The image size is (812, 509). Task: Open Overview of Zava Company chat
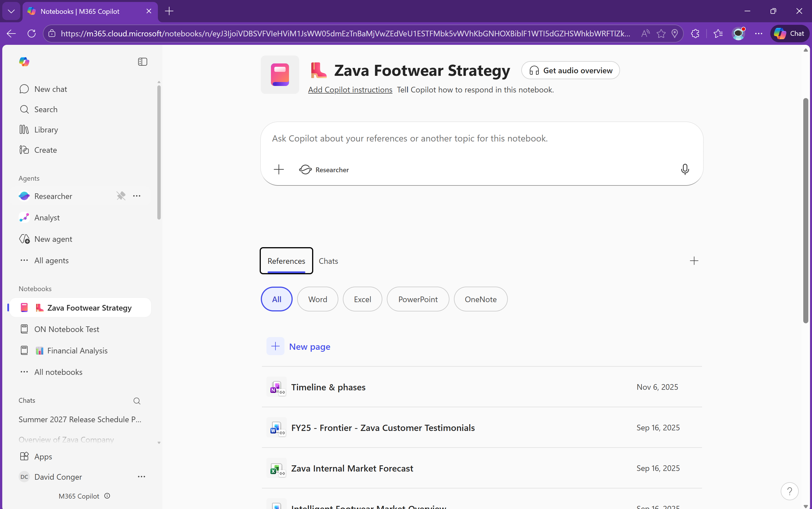pyautogui.click(x=66, y=440)
